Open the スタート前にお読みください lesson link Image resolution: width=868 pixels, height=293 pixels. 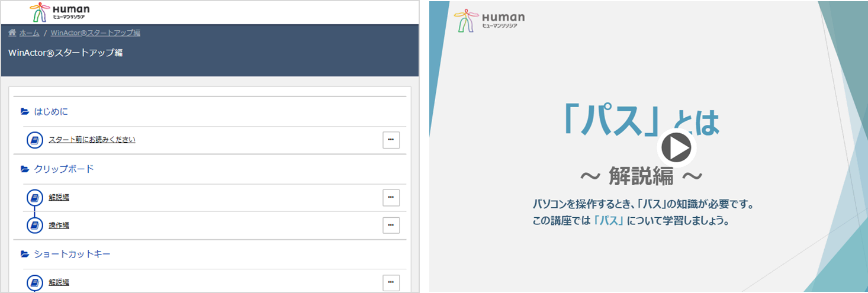[92, 140]
